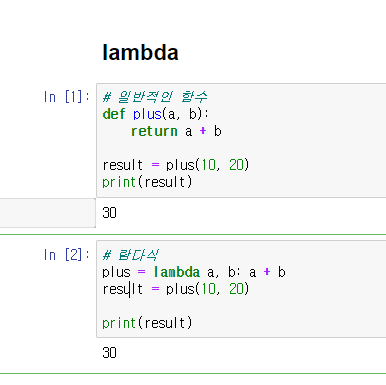Click the first cell's output 30
The height and width of the screenshot is (385, 386).
coord(109,213)
